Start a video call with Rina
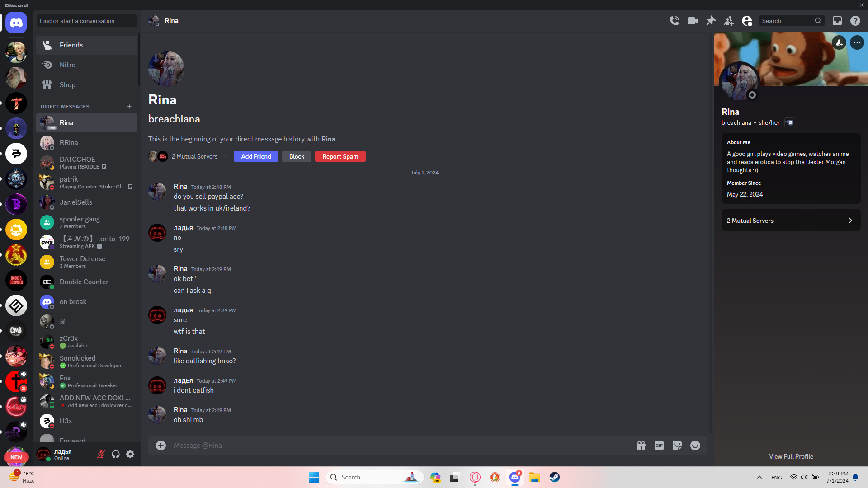This screenshot has height=488, width=868. point(693,21)
